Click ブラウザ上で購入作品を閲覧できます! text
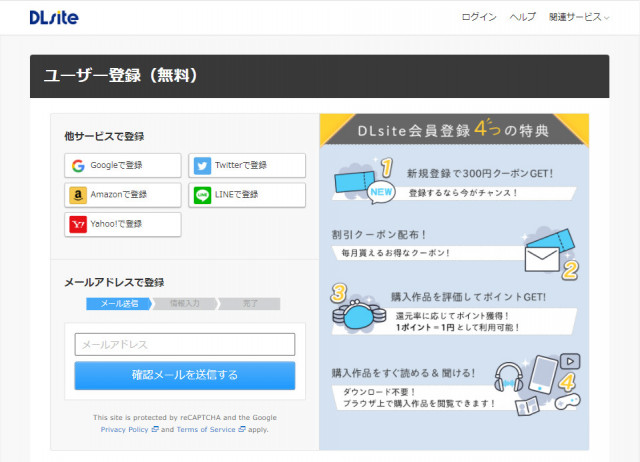Screen dimensions: 640x462 click(x=419, y=404)
